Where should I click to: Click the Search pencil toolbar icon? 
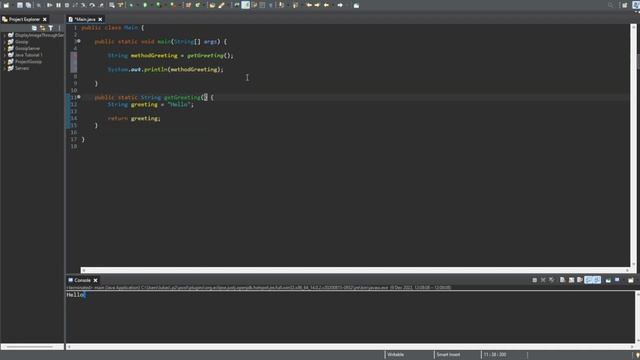tap(222, 5)
